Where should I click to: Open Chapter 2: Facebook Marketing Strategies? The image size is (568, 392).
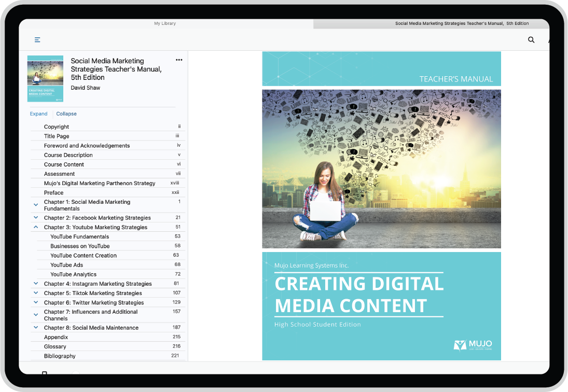click(97, 218)
